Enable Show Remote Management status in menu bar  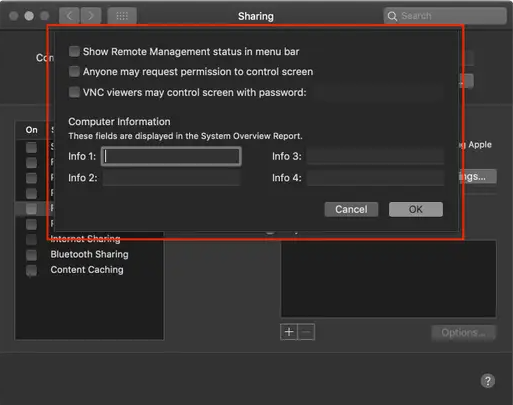point(74,51)
